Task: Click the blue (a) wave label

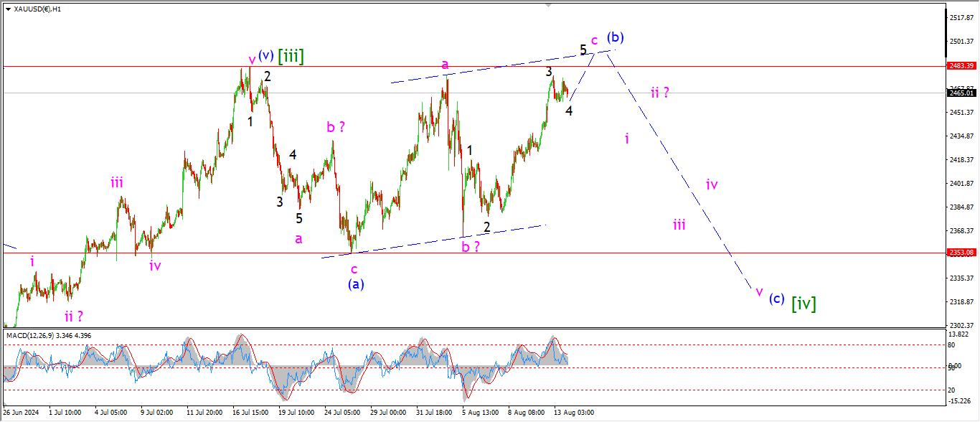Action: [356, 284]
